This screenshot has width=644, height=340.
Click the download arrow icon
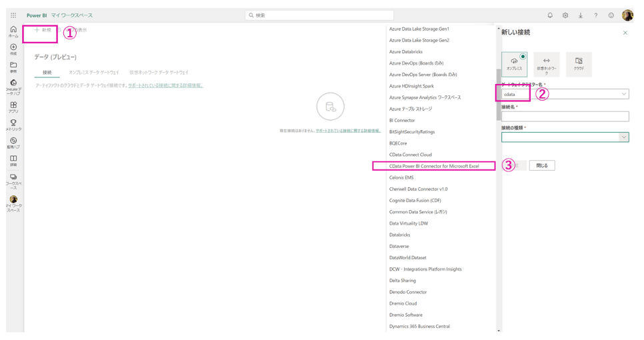pos(581,15)
